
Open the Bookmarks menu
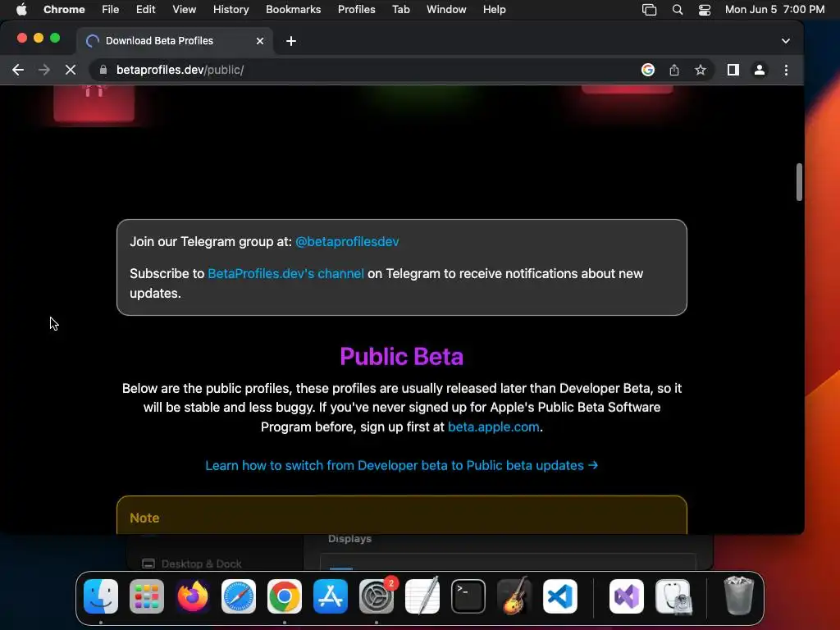tap(293, 9)
